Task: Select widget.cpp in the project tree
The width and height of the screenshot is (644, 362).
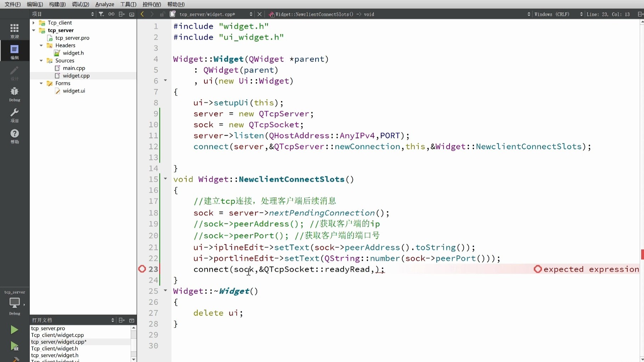Action: click(76, 75)
